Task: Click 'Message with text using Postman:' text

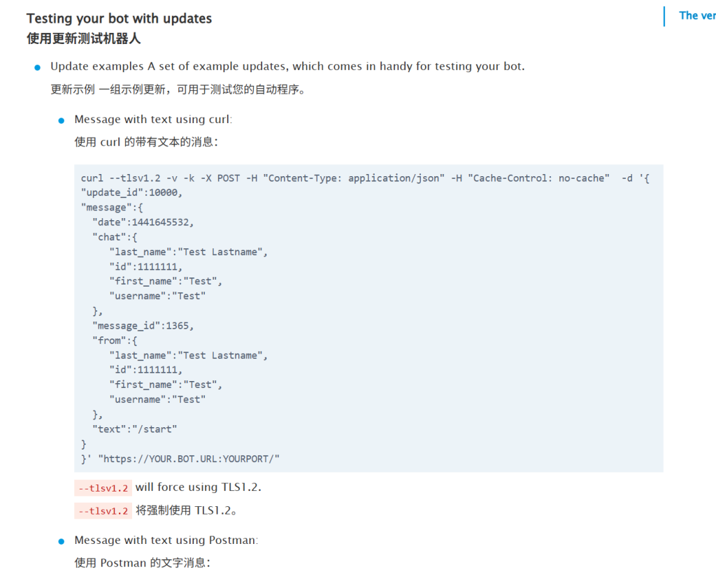Action: click(166, 540)
